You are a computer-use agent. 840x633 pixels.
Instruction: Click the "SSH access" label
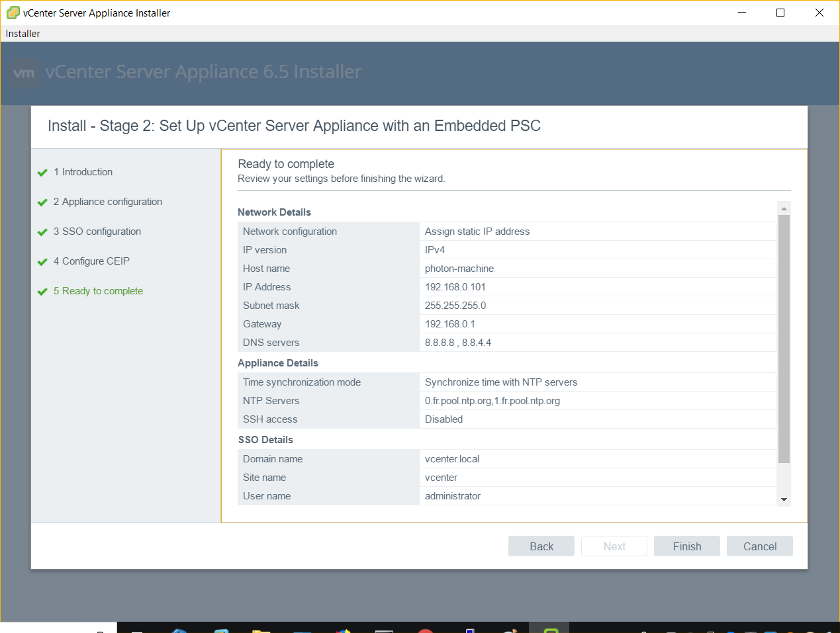pyautogui.click(x=270, y=419)
